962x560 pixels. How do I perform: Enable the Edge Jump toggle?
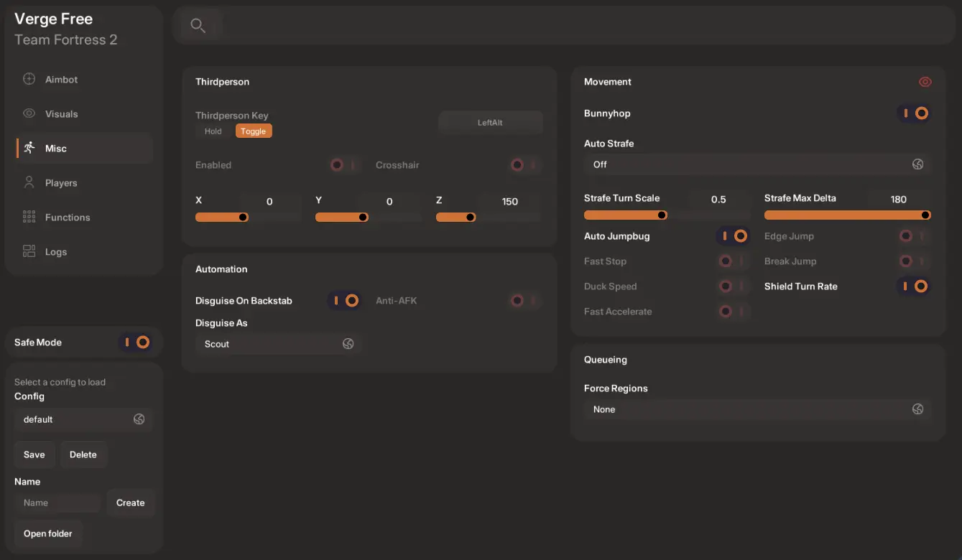click(x=915, y=236)
